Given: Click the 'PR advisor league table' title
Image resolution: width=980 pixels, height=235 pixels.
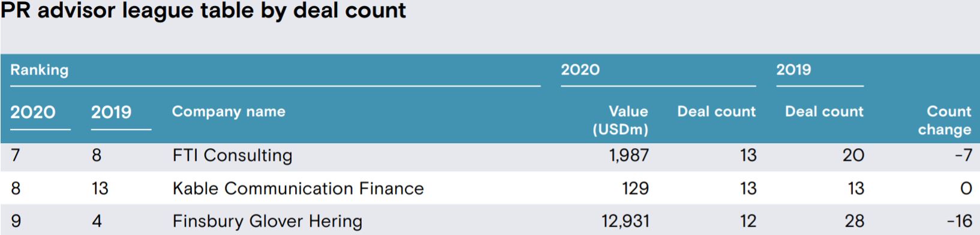Looking at the screenshot, I should click(x=204, y=11).
